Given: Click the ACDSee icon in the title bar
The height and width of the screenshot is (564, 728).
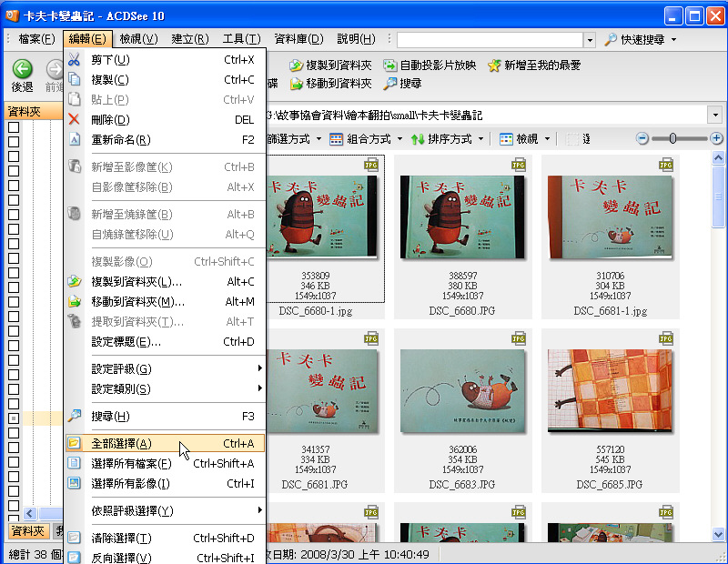Looking at the screenshot, I should point(12,15).
